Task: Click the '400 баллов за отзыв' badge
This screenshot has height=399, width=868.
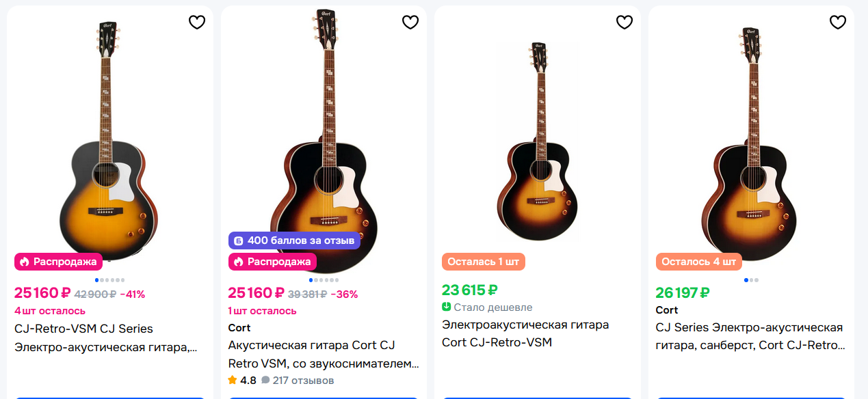Action: pyautogui.click(x=294, y=240)
